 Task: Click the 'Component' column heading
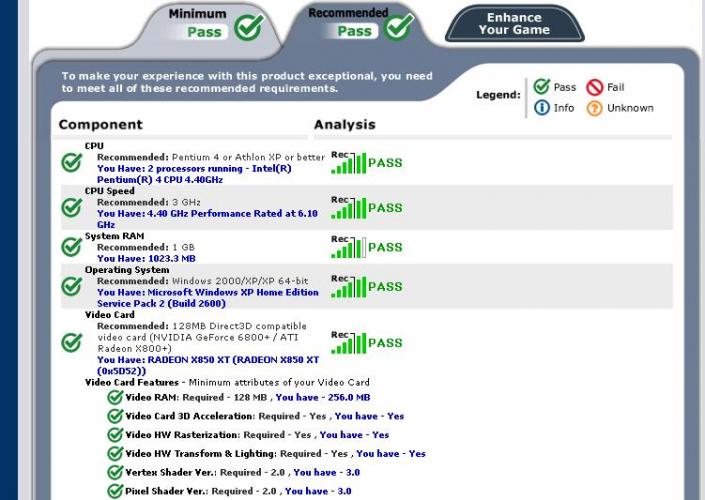click(100, 125)
